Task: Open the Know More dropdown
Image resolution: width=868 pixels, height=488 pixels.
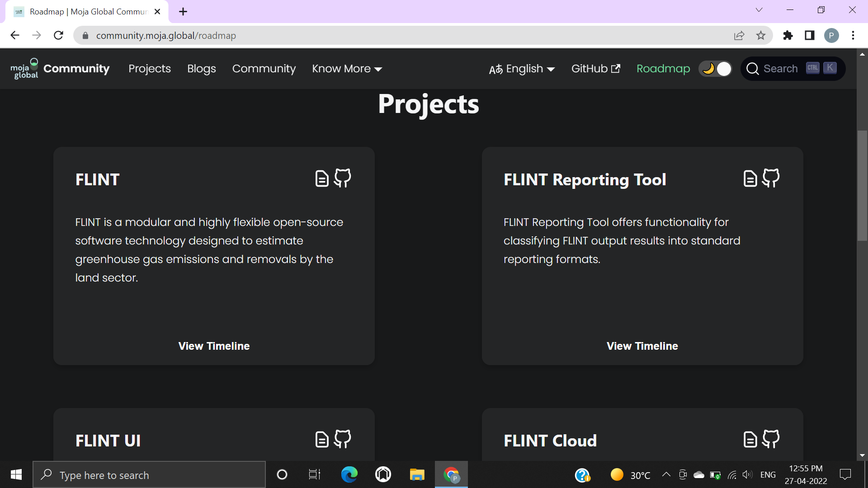Action: (x=347, y=69)
